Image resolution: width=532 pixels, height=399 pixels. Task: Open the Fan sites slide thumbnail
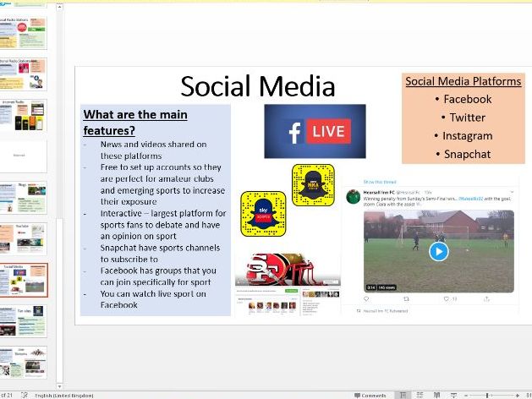coord(24,321)
